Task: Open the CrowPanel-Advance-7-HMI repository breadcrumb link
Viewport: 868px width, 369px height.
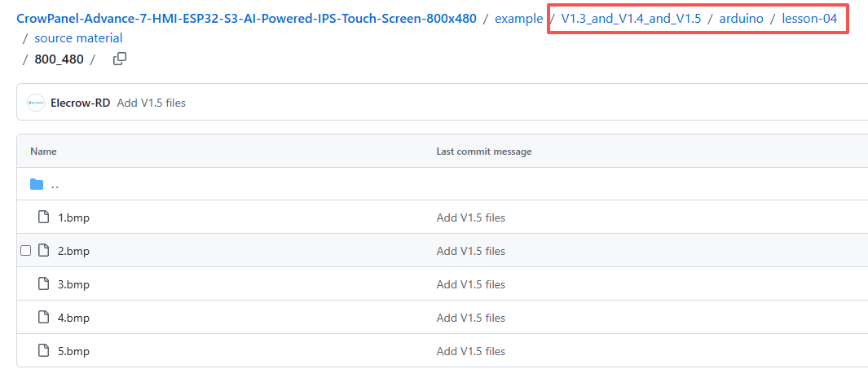Action: pos(246,18)
